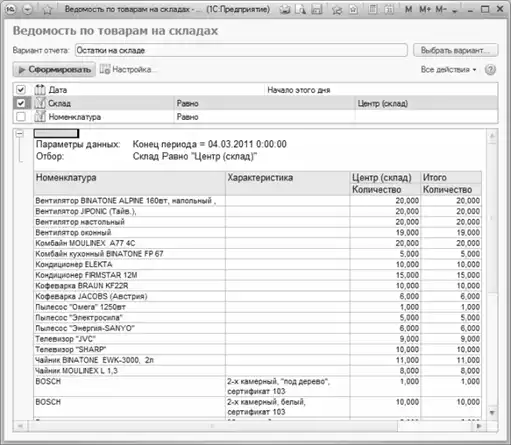Screen dimensions: 511x445
Task: Click the Склад row filter icon
Action: click(x=40, y=103)
